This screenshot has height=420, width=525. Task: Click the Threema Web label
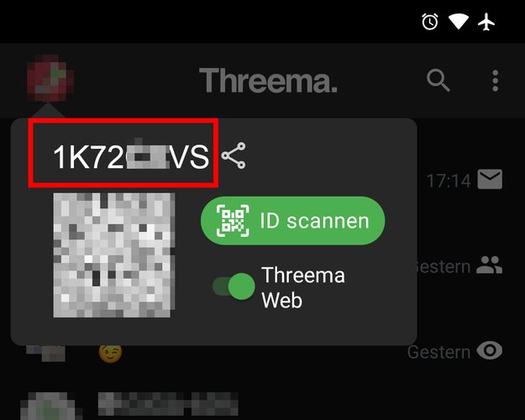[x=303, y=287]
